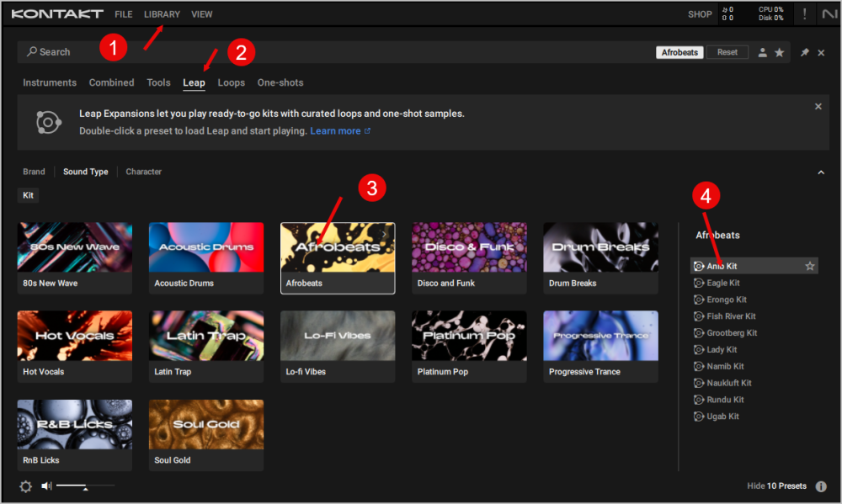Switch to the One-shots tab

pos(280,82)
